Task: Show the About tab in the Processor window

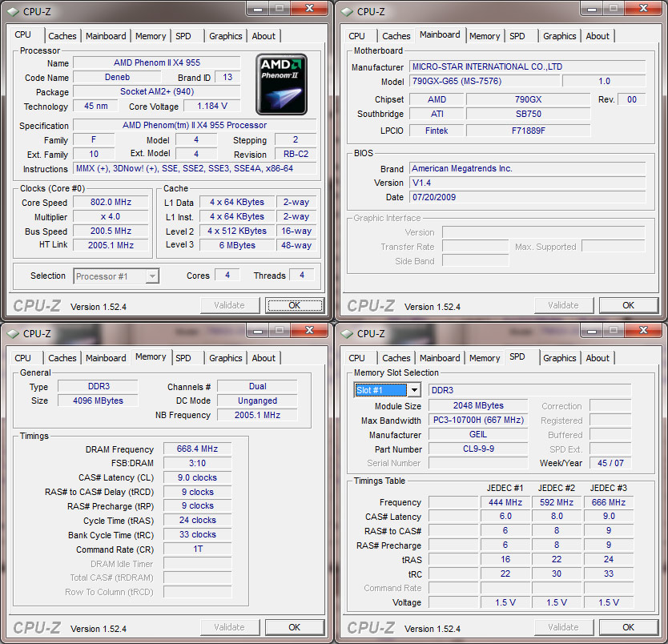Action: 264,36
